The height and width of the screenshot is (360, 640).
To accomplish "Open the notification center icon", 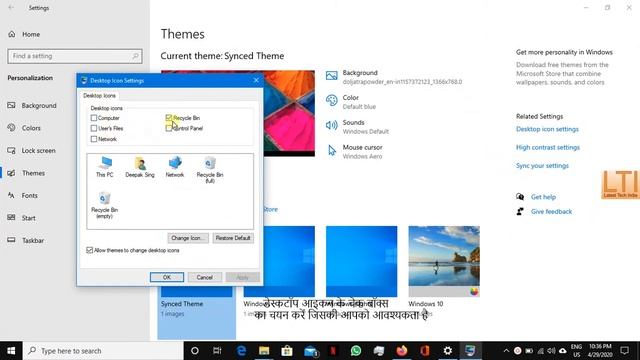I will pos(624,351).
